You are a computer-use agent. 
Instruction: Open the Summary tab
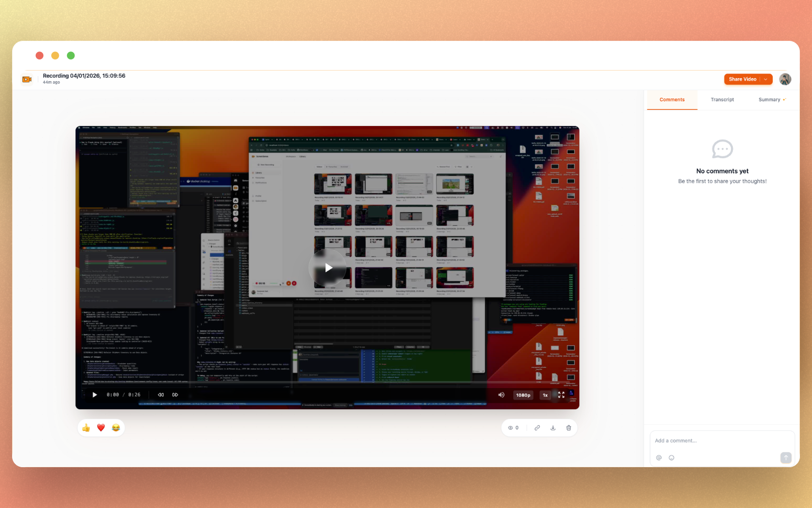[770, 99]
